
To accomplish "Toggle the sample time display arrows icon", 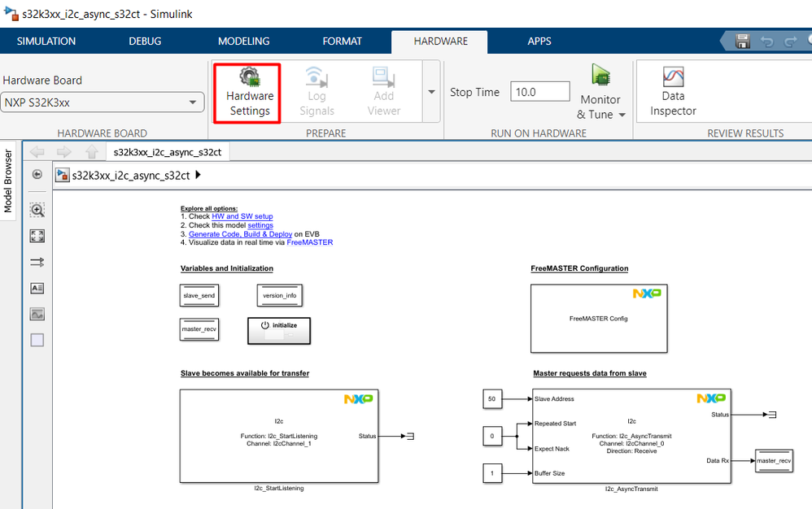I will [37, 263].
